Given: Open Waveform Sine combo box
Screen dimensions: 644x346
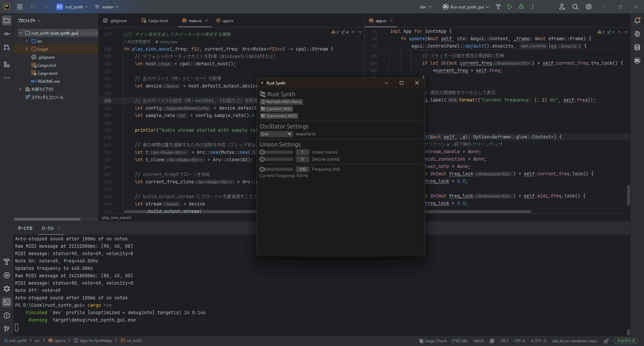Looking at the screenshot, I should 276,134.
